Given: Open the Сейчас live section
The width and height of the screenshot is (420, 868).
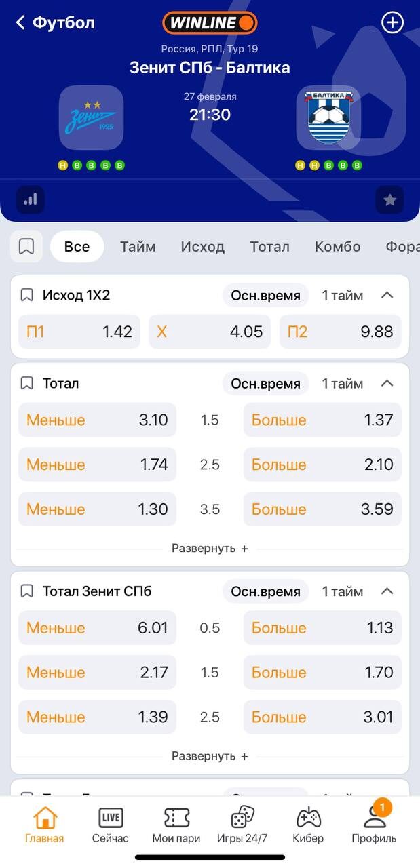Looking at the screenshot, I should (x=110, y=824).
